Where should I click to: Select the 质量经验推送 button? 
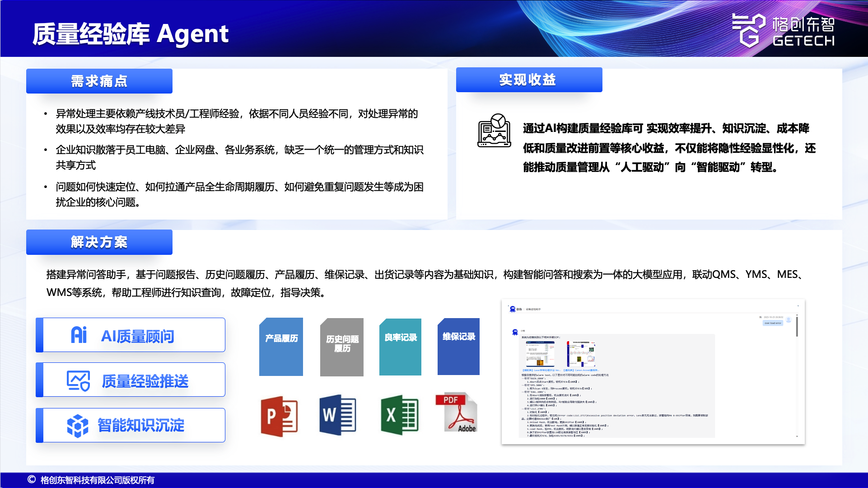coord(131,380)
